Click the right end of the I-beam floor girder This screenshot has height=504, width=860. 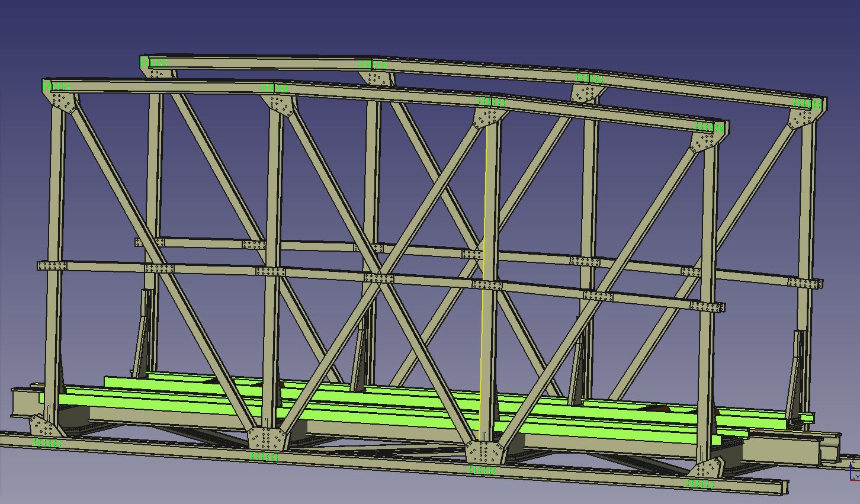click(829, 450)
